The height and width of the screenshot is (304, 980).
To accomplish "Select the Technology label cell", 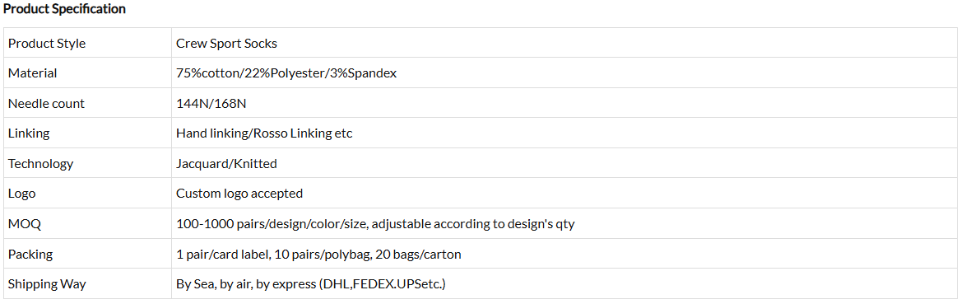I will pos(87,163).
